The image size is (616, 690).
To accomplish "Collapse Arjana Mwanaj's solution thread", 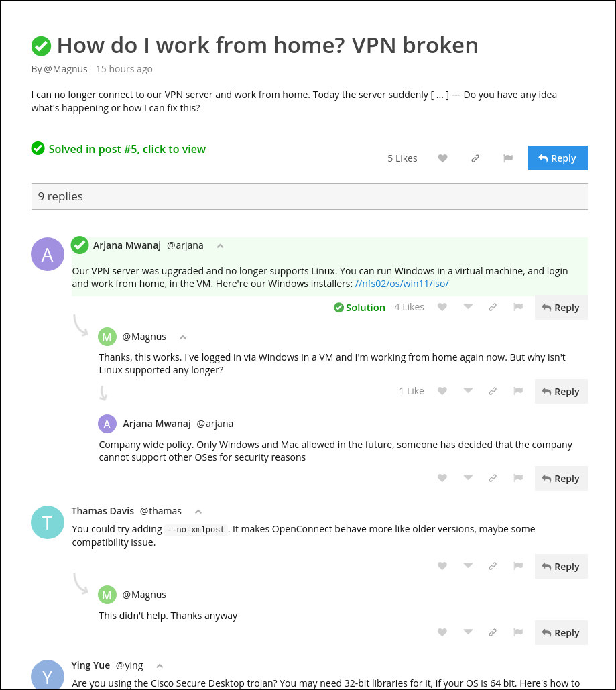I will point(220,246).
